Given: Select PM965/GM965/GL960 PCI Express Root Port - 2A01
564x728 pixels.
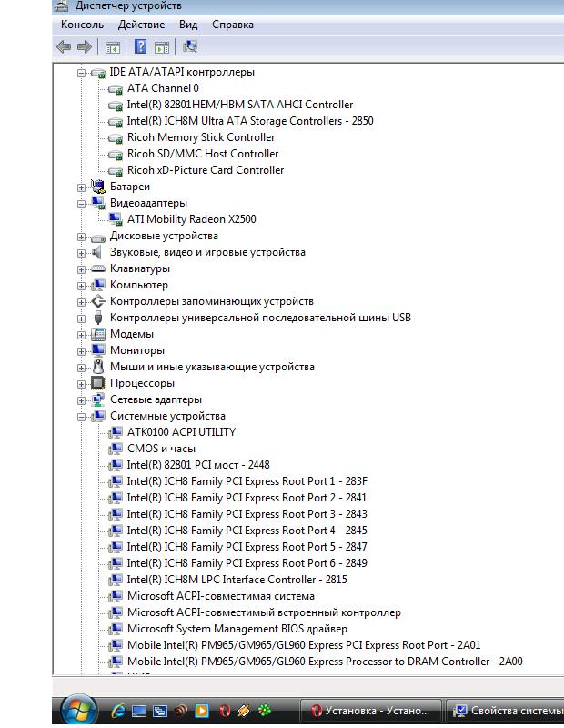Looking at the screenshot, I should tap(304, 645).
